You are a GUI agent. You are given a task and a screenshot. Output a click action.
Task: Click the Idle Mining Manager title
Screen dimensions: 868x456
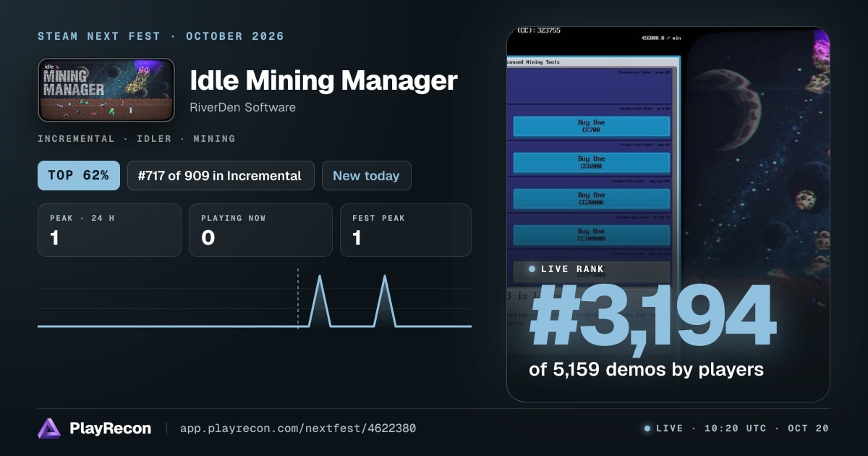[x=323, y=80]
